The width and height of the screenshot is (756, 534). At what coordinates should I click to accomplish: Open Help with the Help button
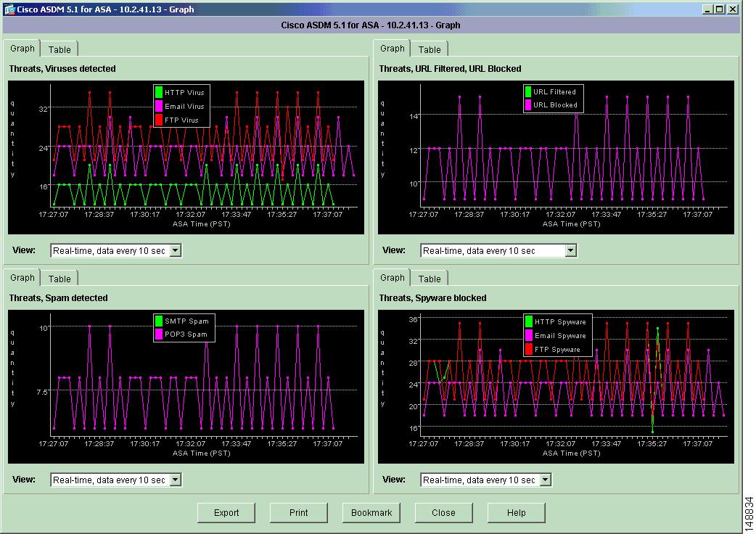(517, 513)
